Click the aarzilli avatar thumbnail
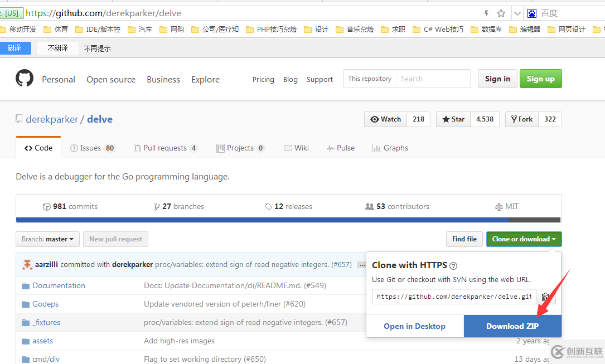 point(27,265)
